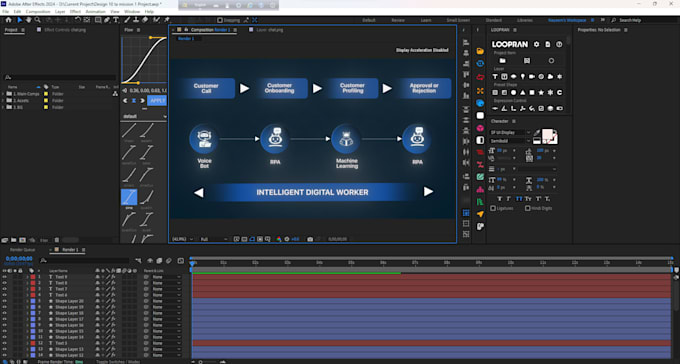The width and height of the screenshot is (680, 364).
Task: Click the pink cube script icon
Action: click(480, 128)
